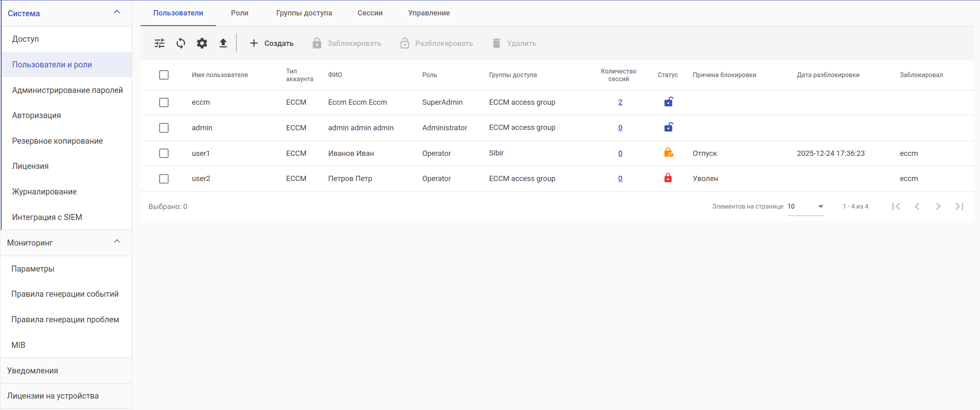This screenshot has height=410, width=980.
Task: Open eccm session count link
Action: 620,102
